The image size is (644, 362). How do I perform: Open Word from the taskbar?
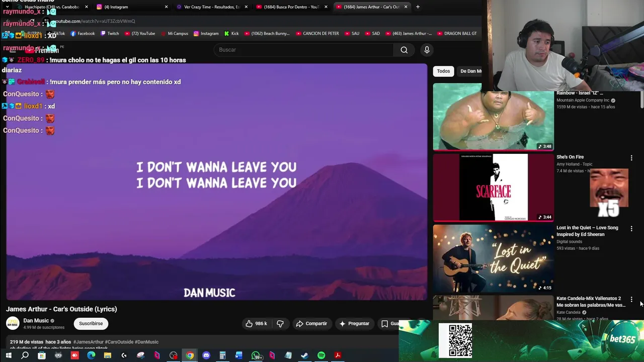click(239, 356)
